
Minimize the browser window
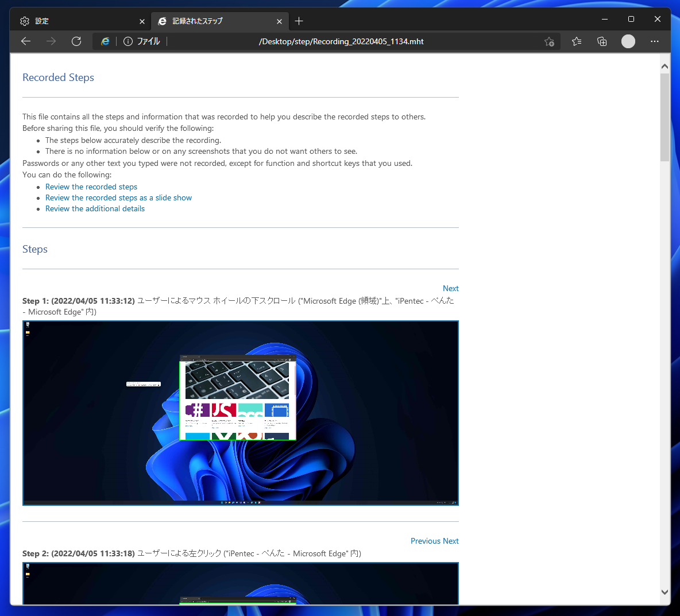(x=605, y=19)
